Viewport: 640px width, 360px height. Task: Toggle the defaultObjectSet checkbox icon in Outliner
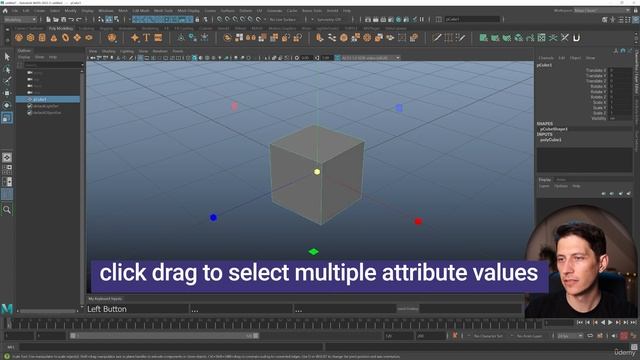click(x=29, y=113)
